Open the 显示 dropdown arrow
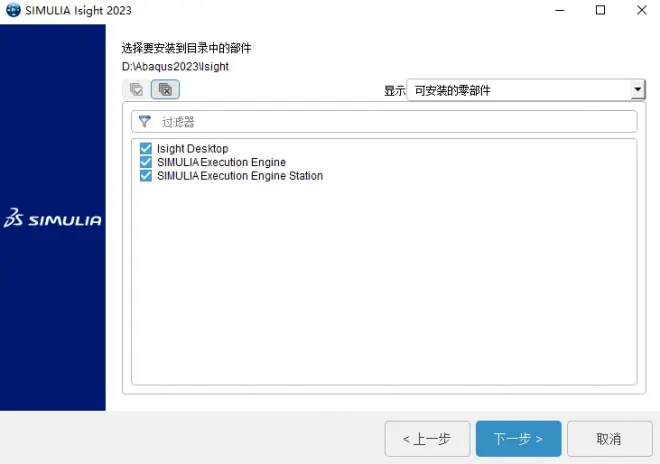Image resolution: width=660 pixels, height=464 pixels. [x=638, y=89]
